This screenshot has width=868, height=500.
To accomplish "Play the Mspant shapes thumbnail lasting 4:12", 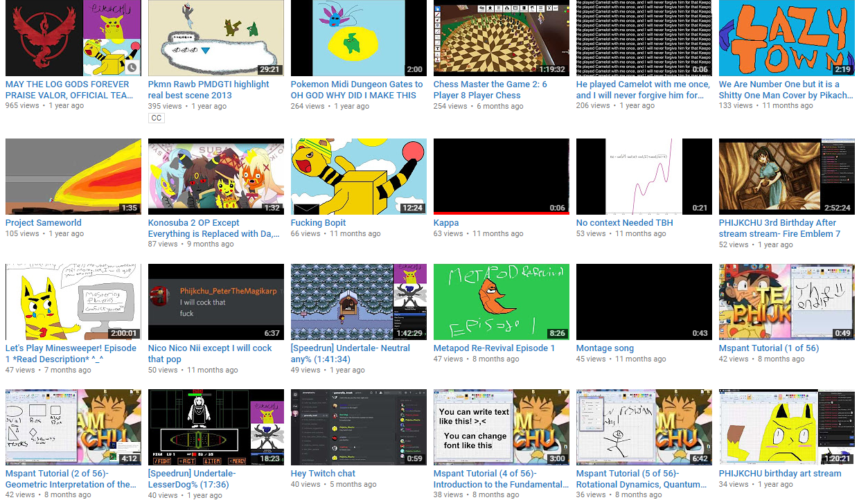I will point(73,427).
